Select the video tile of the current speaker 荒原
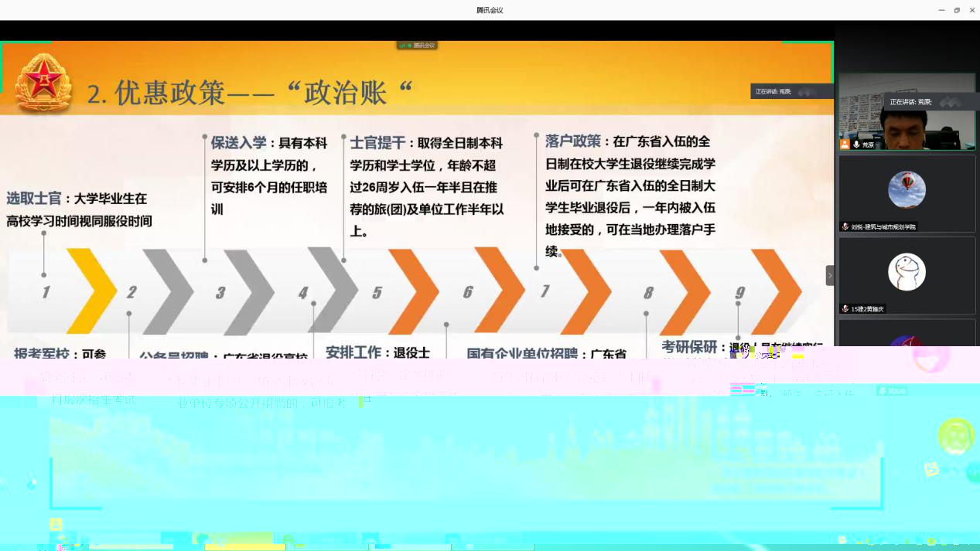The height and width of the screenshot is (551, 980). [x=907, y=112]
